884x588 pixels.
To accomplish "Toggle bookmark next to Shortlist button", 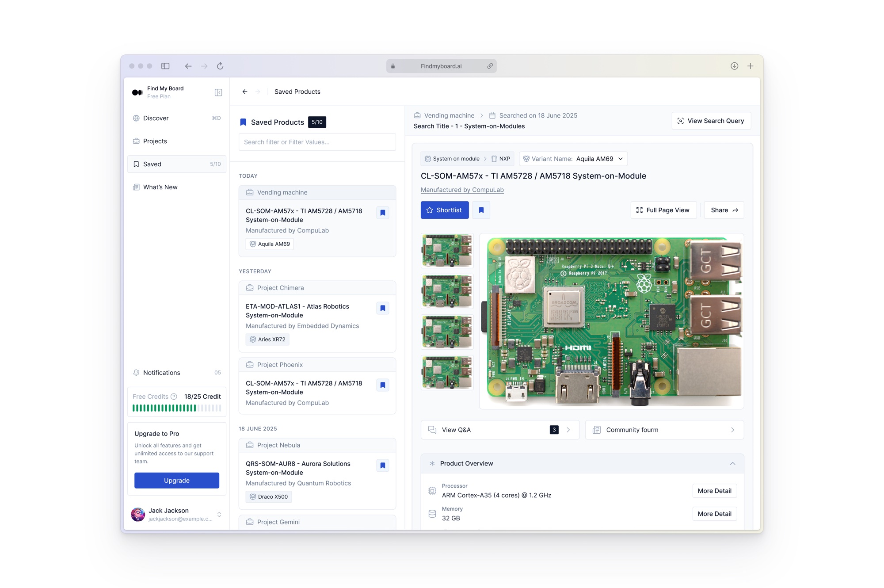I will tap(481, 210).
